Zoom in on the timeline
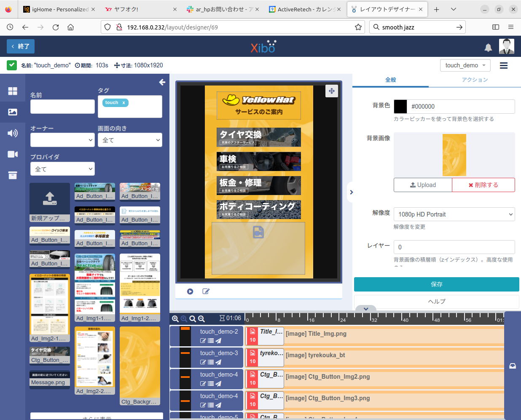The height and width of the screenshot is (420, 521). coord(175,319)
